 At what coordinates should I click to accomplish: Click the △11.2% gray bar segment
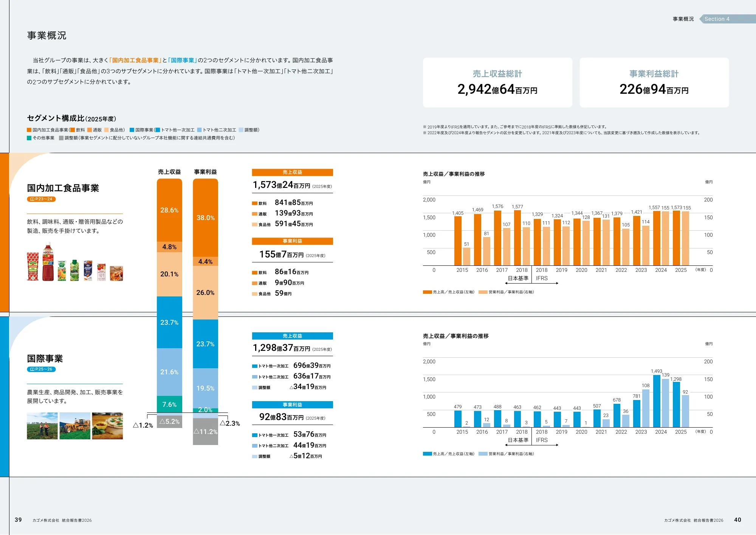click(x=205, y=431)
